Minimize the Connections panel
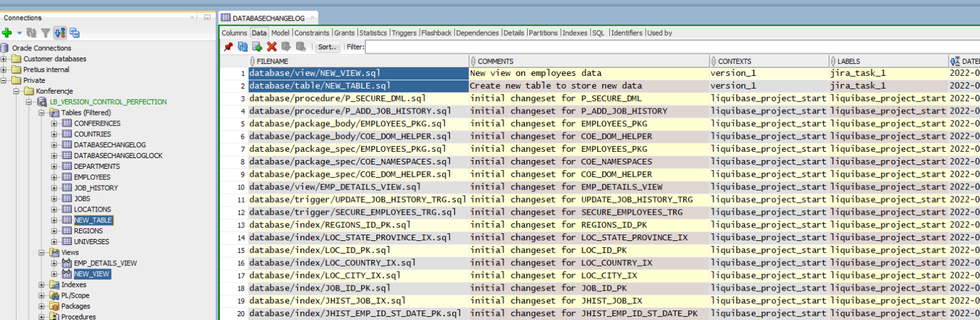Screen dimensions: 980x320 (207, 18)
